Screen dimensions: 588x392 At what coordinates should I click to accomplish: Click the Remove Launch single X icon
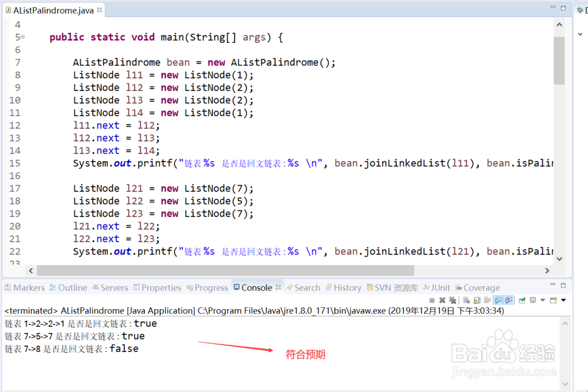pyautogui.click(x=442, y=300)
